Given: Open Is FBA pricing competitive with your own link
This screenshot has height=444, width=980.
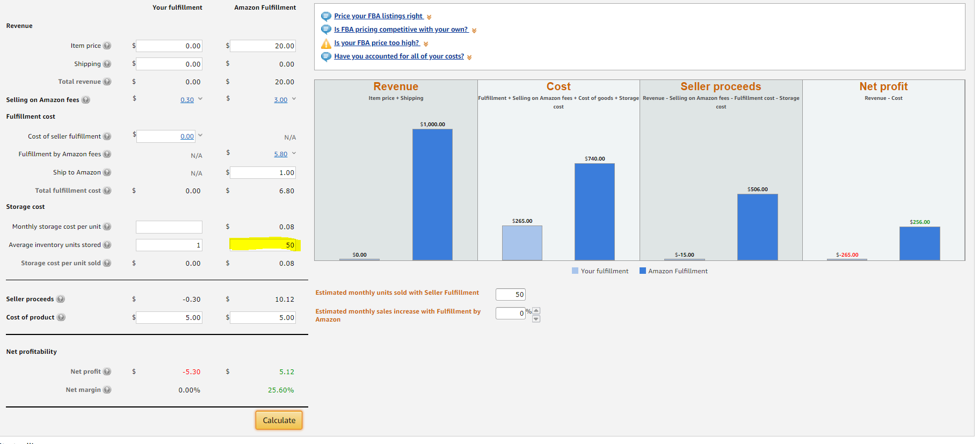Looking at the screenshot, I should pyautogui.click(x=401, y=30).
